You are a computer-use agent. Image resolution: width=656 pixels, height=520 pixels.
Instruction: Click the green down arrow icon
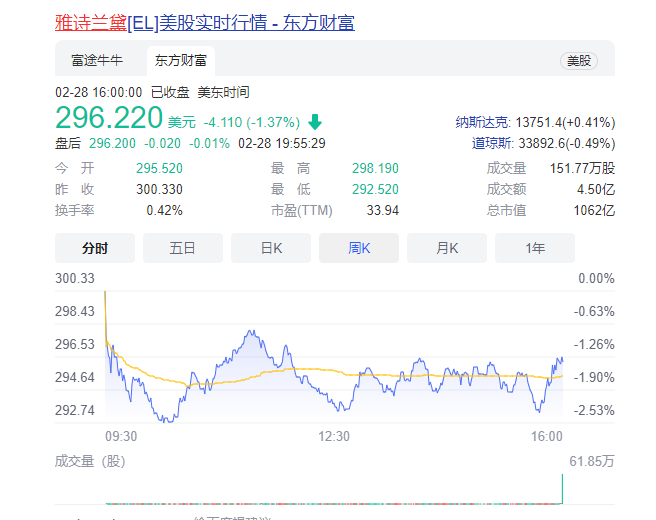pos(315,122)
